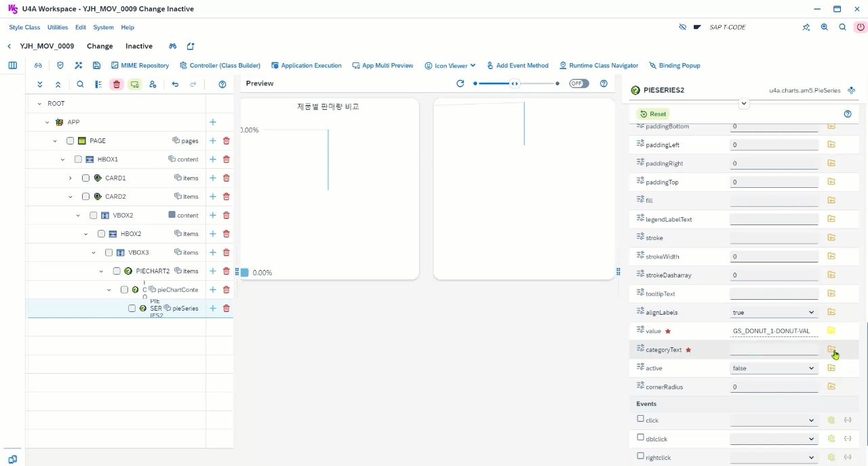868x466 pixels.
Task: Expand header with chevron below PIESERIES2
Action: point(744,104)
